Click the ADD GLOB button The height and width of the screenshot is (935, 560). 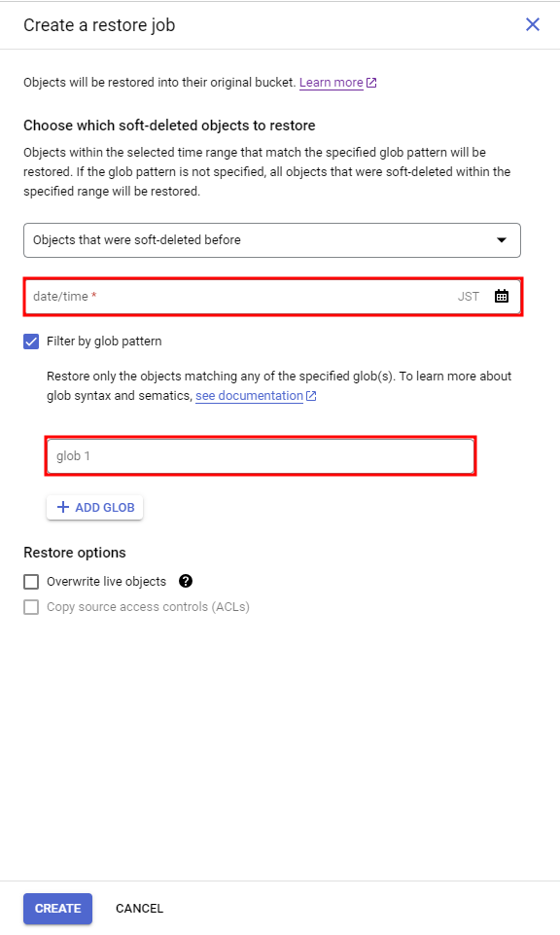click(94, 508)
